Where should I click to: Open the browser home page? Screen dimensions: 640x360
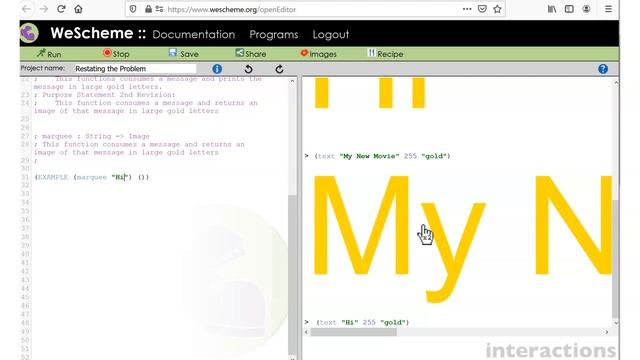(x=78, y=9)
